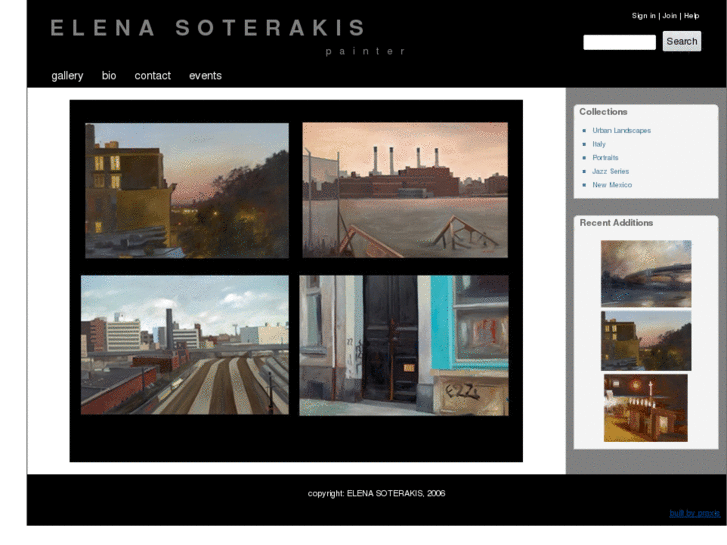
Task: Open the bridge thumbnail in Recent Additions
Action: pos(646,274)
